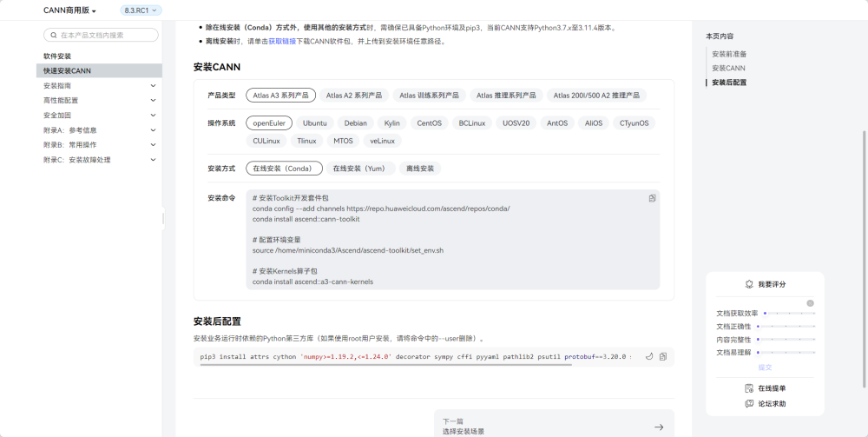Choose Tlinux operating system
This screenshot has height=437, width=868.
tap(306, 141)
